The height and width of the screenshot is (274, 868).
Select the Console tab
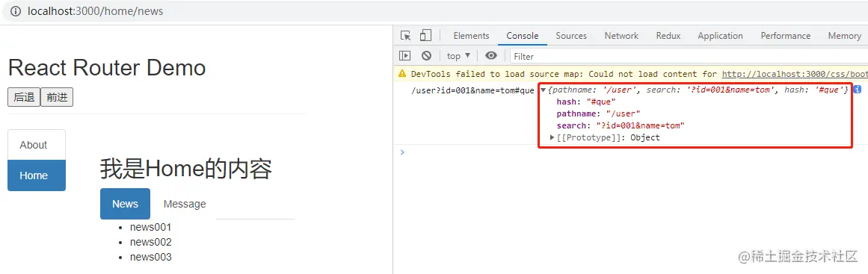tap(522, 36)
